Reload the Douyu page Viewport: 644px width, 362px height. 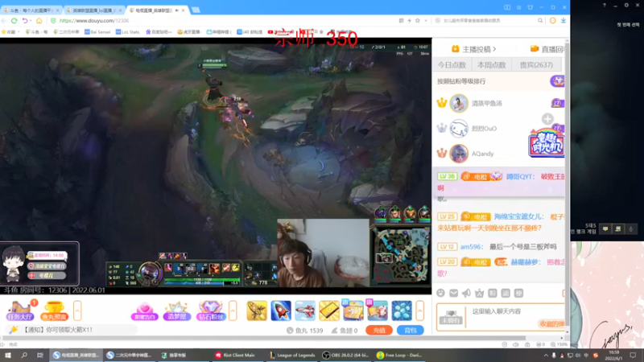(14, 21)
